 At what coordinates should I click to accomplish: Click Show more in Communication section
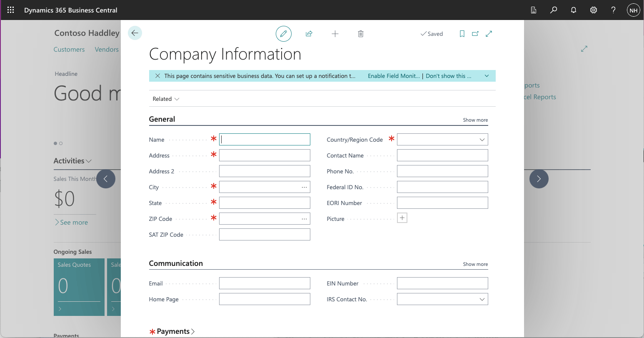pyautogui.click(x=475, y=264)
